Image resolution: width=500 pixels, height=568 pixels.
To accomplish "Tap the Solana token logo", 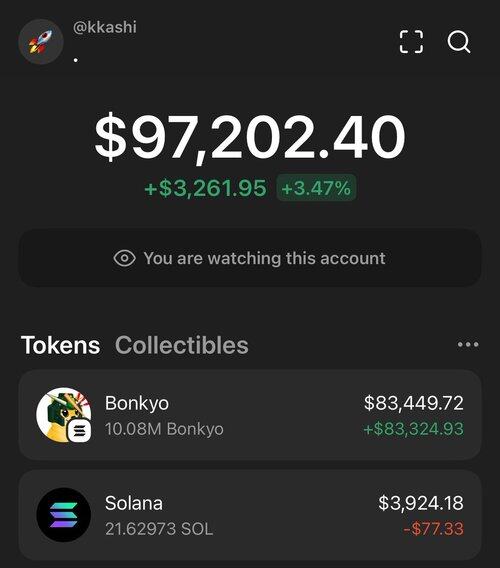I will (x=64, y=515).
